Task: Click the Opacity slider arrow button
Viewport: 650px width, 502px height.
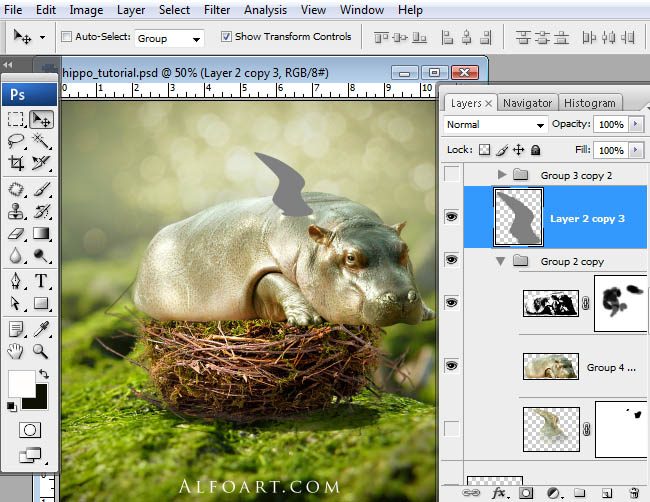Action: pos(637,125)
